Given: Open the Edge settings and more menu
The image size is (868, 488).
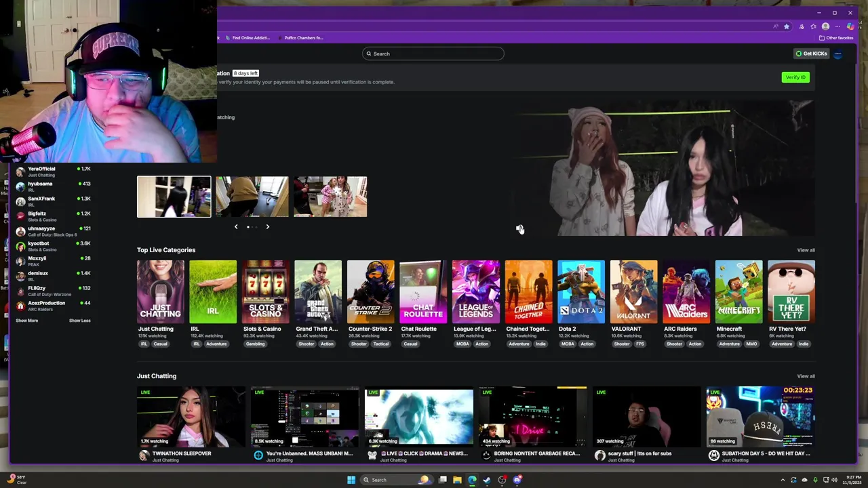Looking at the screenshot, I should [838, 26].
